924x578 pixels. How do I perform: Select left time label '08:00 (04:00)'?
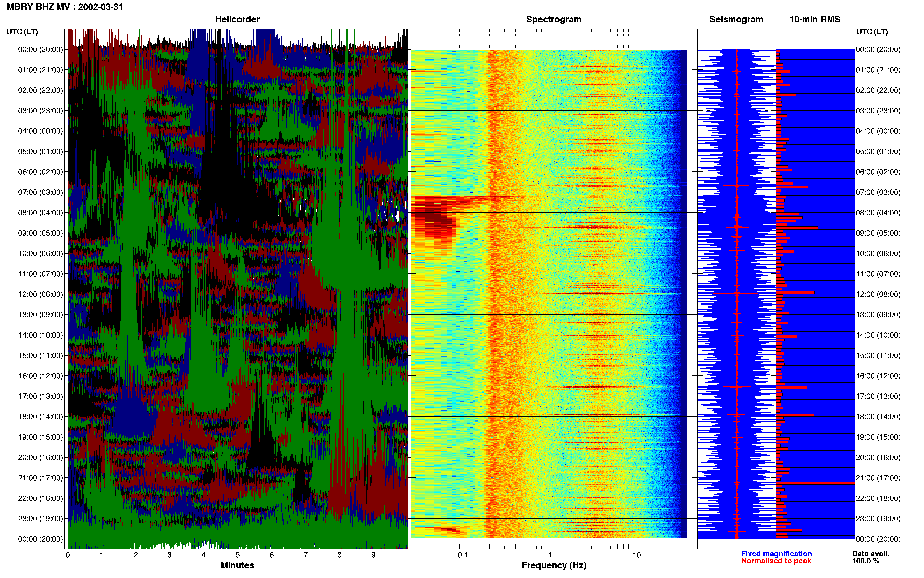pyautogui.click(x=41, y=212)
